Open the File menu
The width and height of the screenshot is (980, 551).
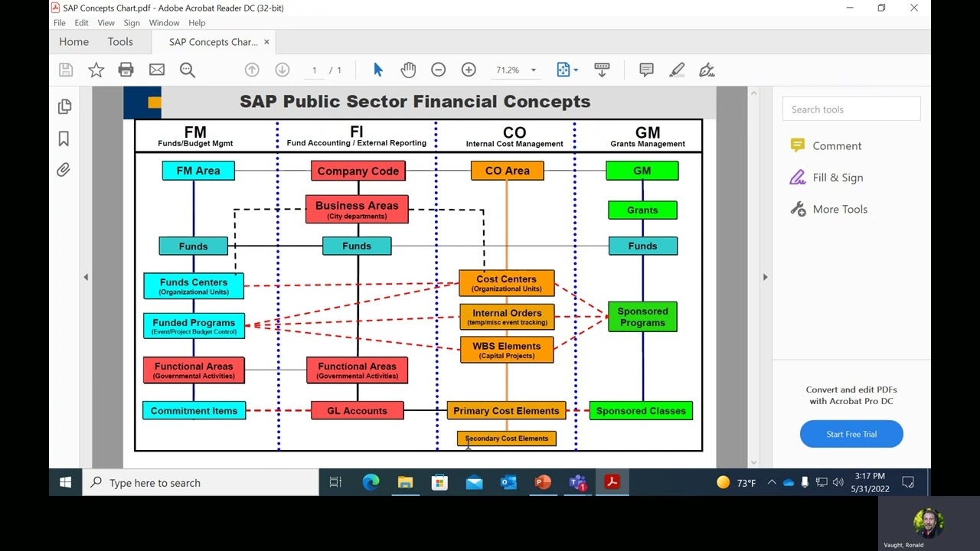(x=60, y=23)
